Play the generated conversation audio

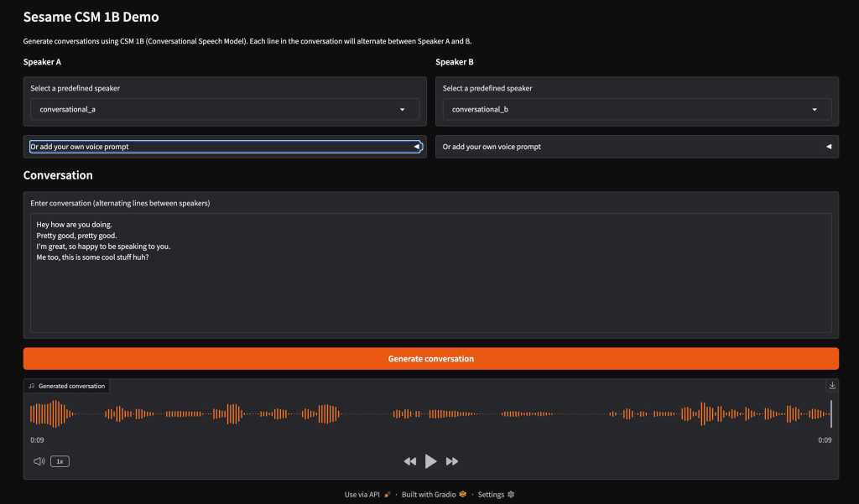click(431, 460)
